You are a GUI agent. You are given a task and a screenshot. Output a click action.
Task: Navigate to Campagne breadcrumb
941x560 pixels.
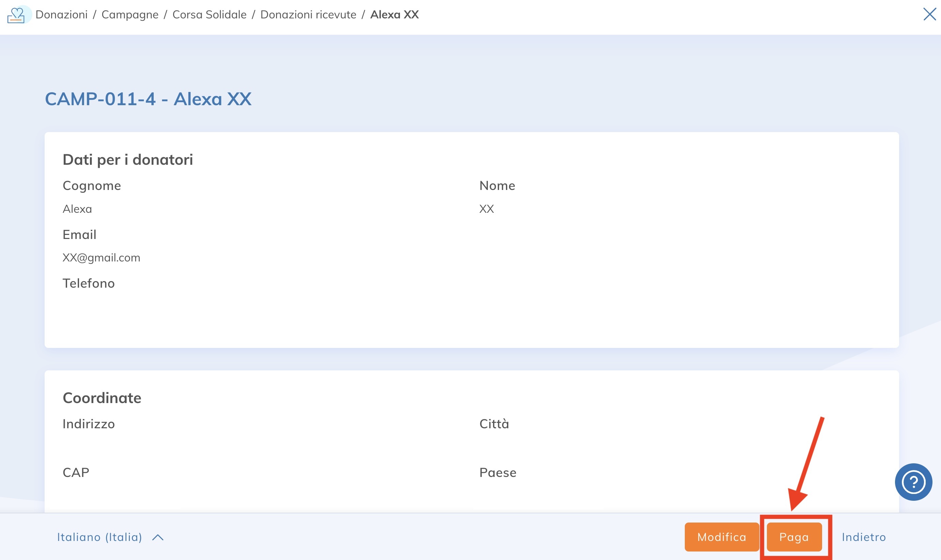pos(130,15)
